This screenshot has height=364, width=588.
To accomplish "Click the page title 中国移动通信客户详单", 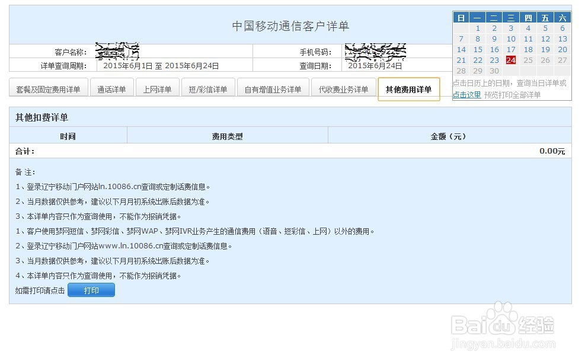I will coord(290,26).
